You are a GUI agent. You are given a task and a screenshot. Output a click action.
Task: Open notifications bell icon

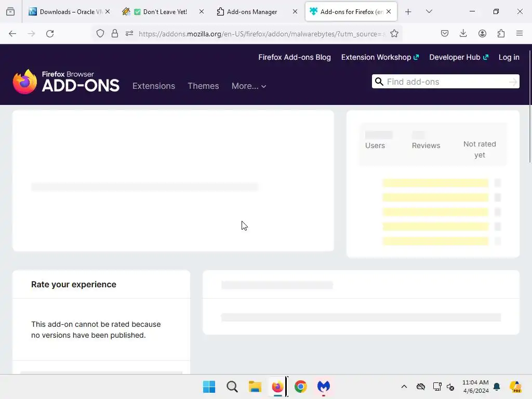[x=497, y=387]
